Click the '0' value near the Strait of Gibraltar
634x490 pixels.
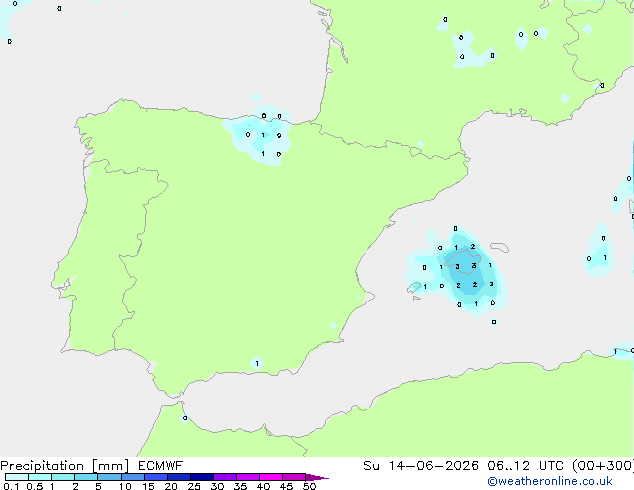(x=185, y=418)
